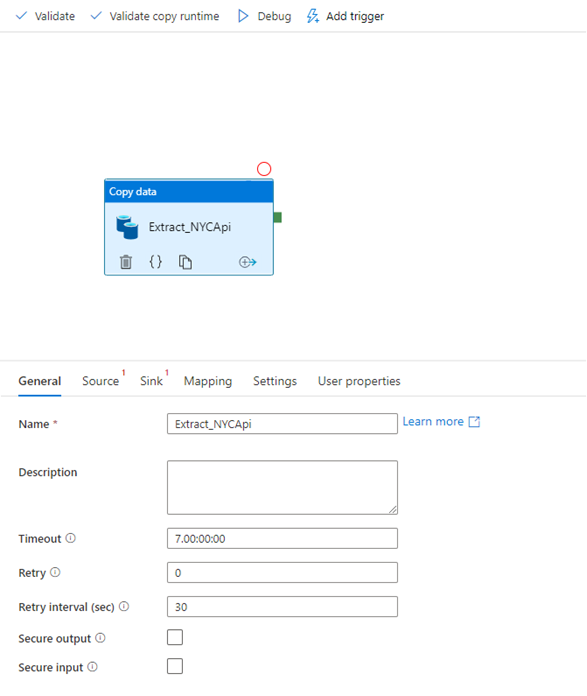Click the red breakpoint circle above the activity
The width and height of the screenshot is (587, 696).
click(x=264, y=169)
